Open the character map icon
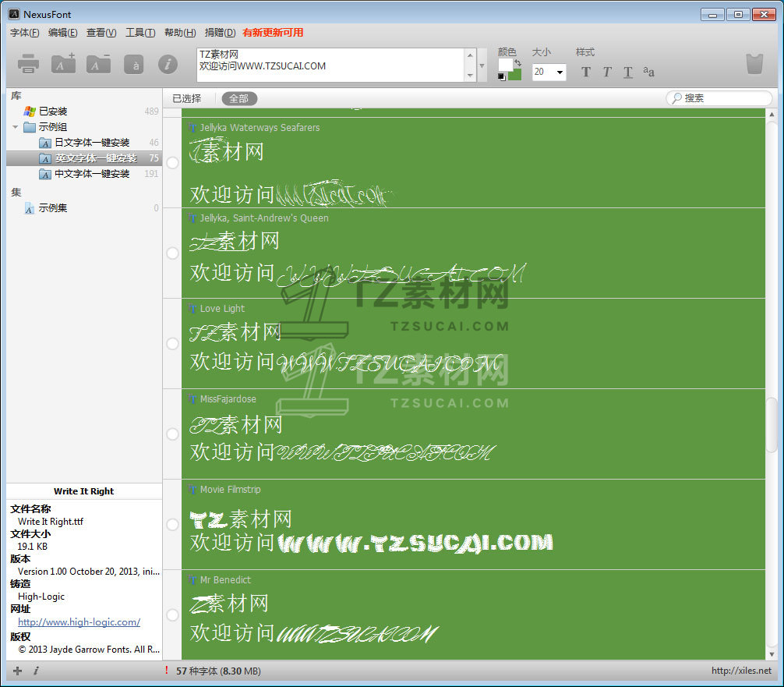The height and width of the screenshot is (687, 784). click(x=134, y=65)
